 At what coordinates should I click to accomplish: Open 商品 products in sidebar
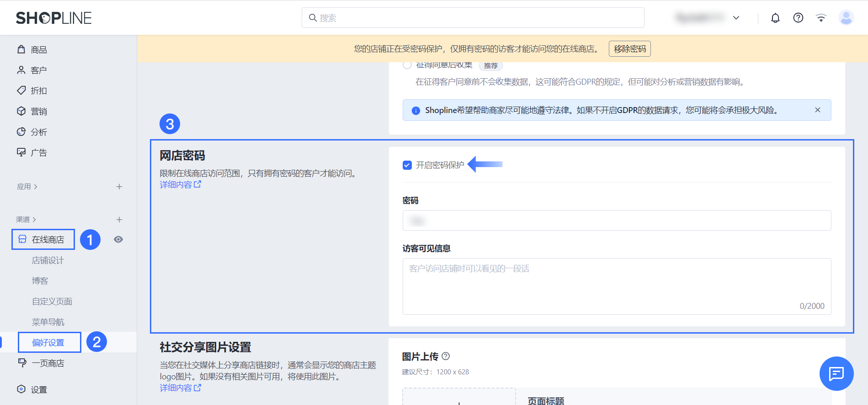coord(39,49)
